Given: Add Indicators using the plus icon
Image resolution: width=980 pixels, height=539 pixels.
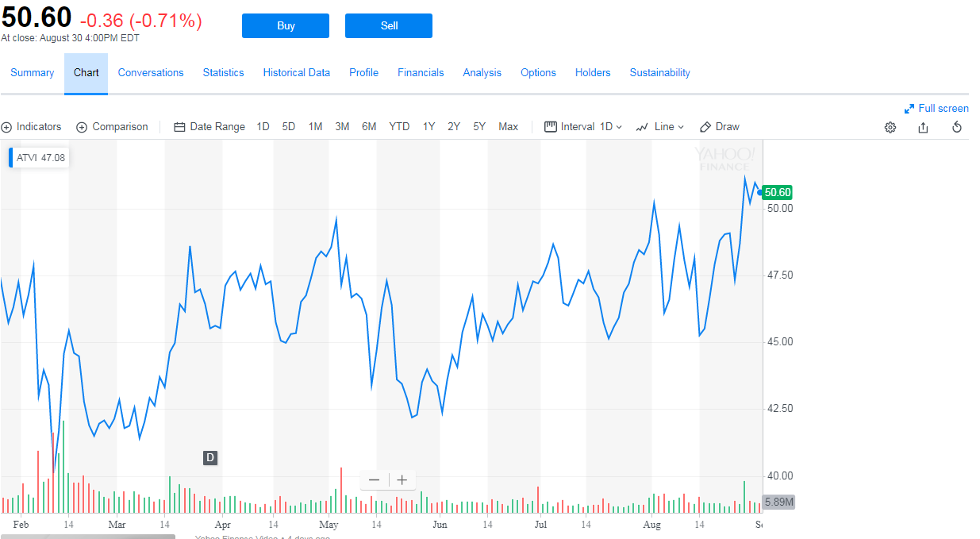Looking at the screenshot, I should (x=7, y=127).
